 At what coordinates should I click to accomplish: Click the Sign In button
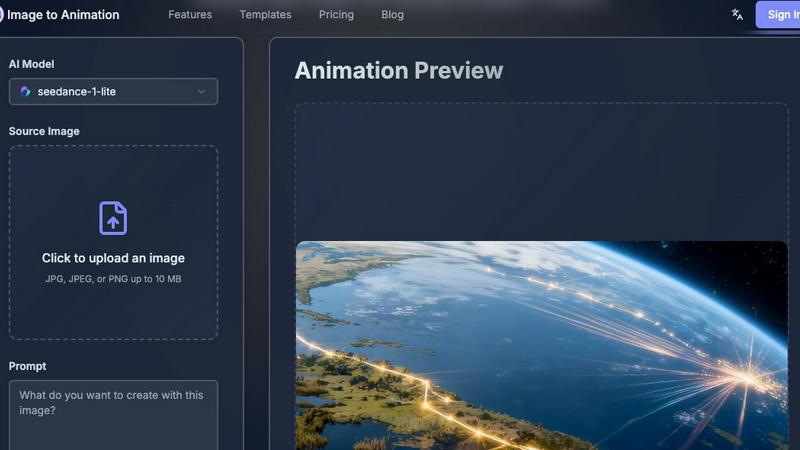[x=778, y=15]
